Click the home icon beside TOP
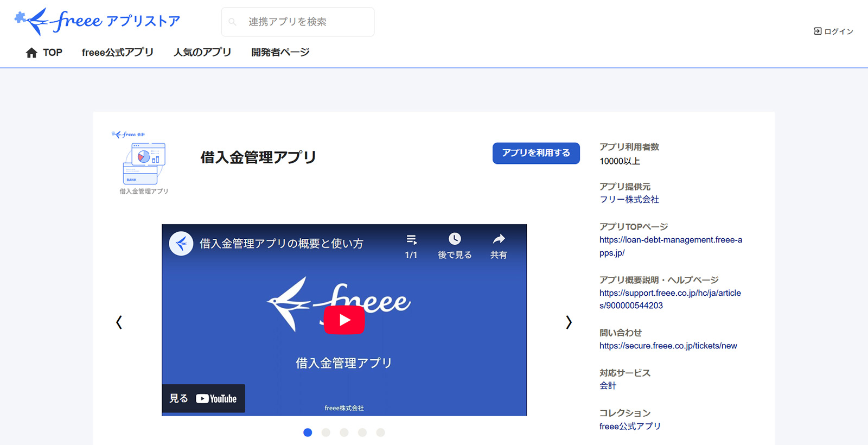Image resolution: width=868 pixels, height=445 pixels. [x=31, y=53]
